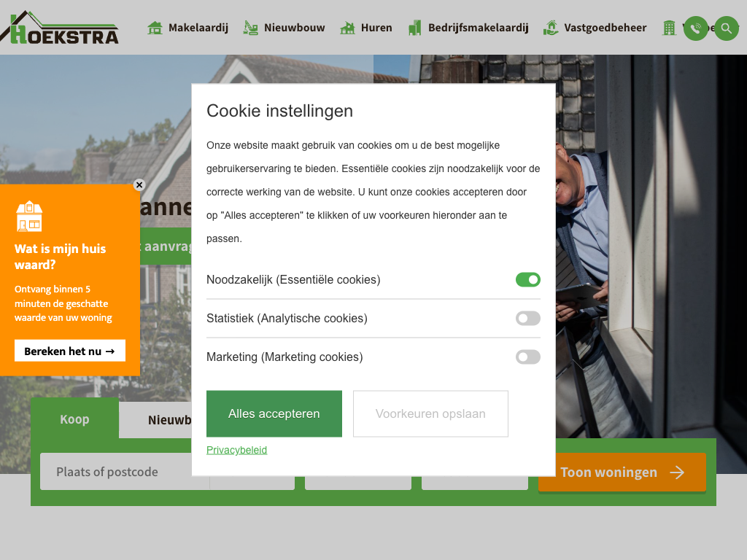This screenshot has height=560, width=747.
Task: Enable Statistiek analytical cookies switch
Action: click(528, 318)
